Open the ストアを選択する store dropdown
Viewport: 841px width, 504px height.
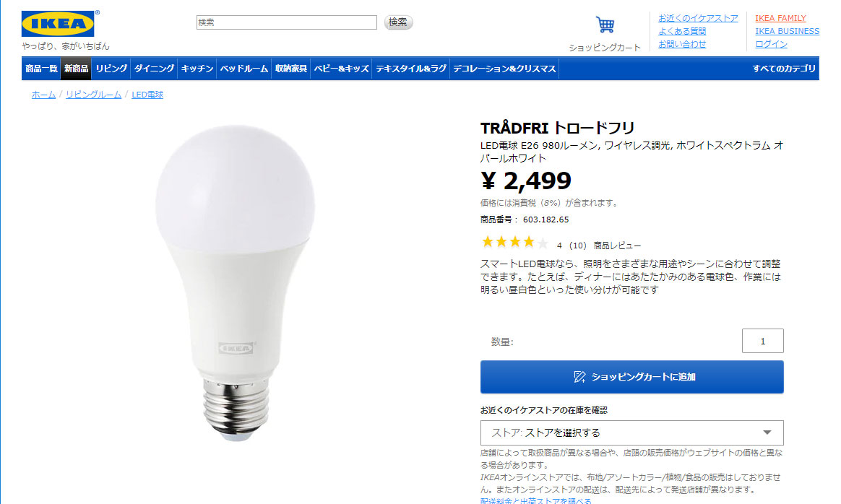[x=631, y=433]
